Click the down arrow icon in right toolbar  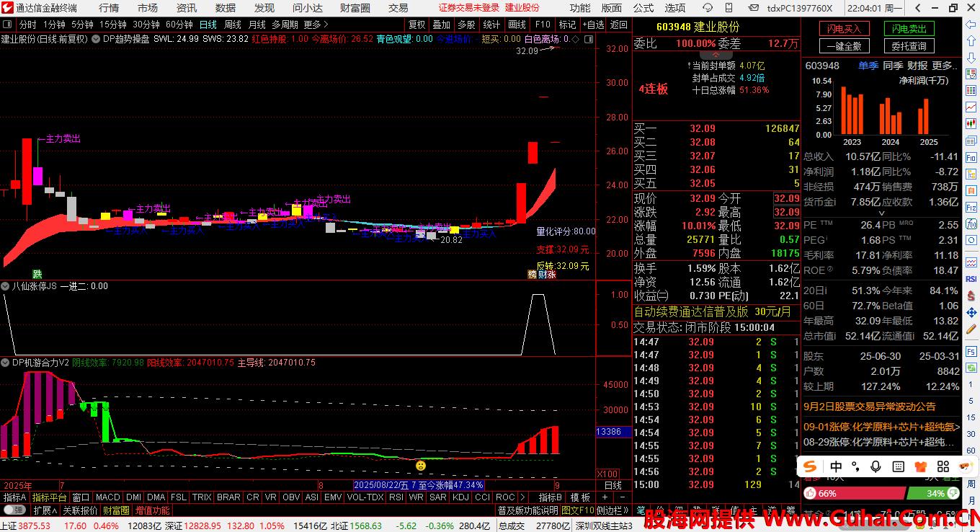tap(971, 58)
